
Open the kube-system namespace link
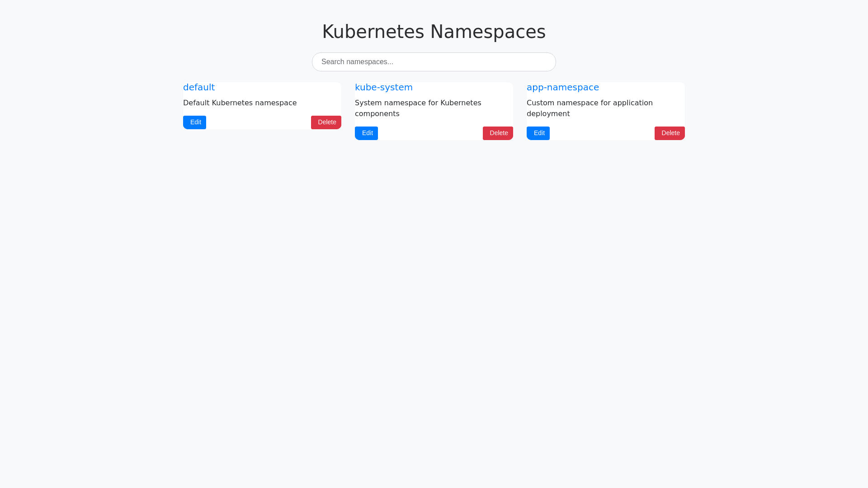(x=383, y=87)
